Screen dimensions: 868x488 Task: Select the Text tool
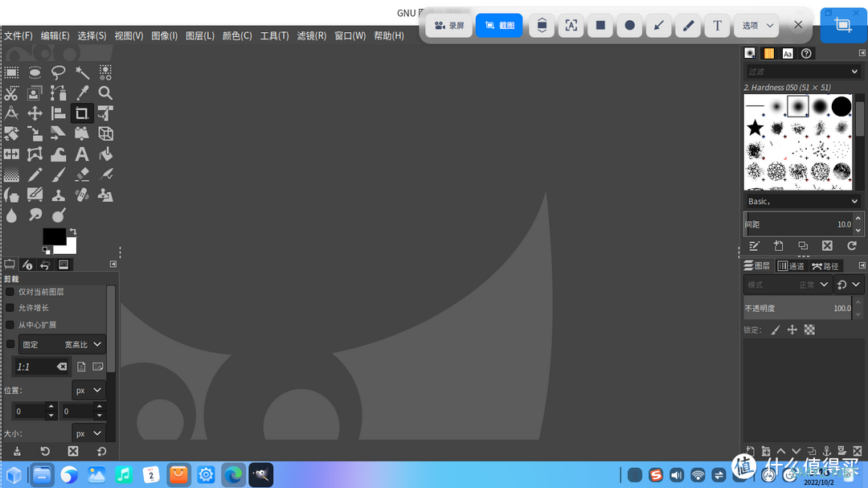click(82, 154)
